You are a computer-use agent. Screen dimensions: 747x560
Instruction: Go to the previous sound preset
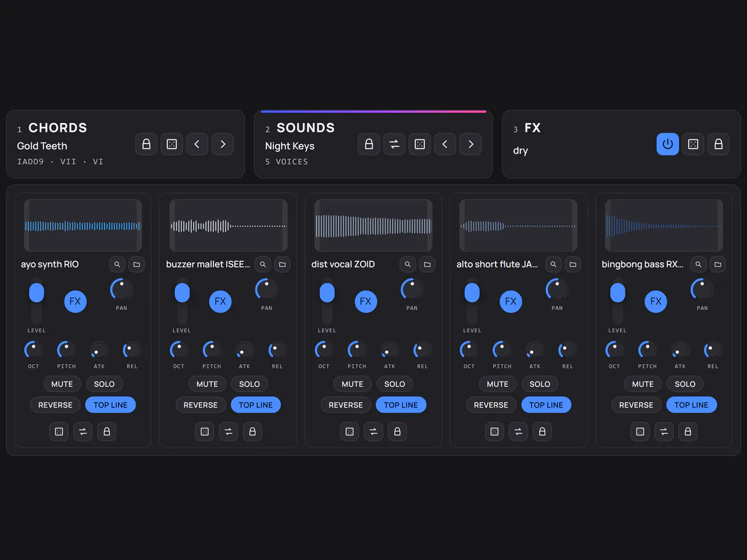445,144
